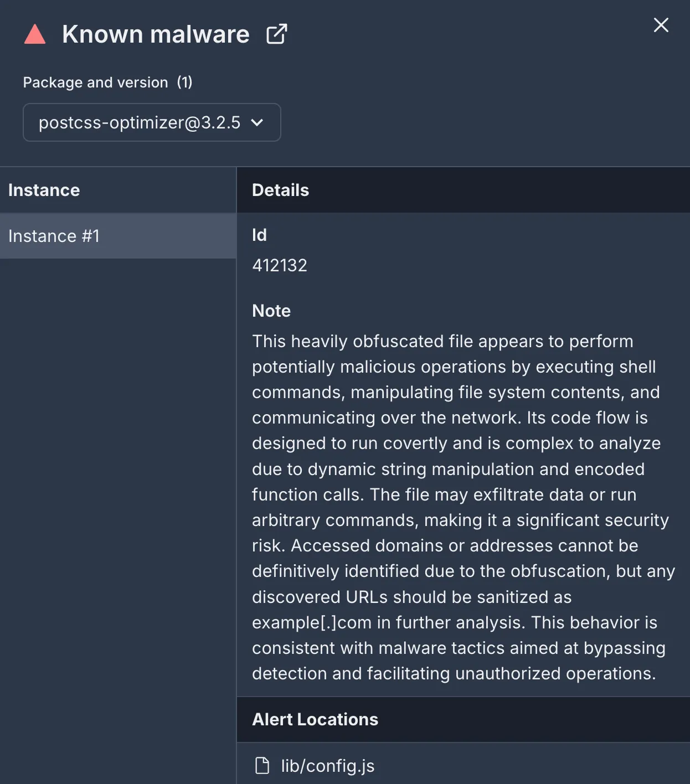Select the Instance #1 row
The image size is (690, 784).
tap(118, 236)
